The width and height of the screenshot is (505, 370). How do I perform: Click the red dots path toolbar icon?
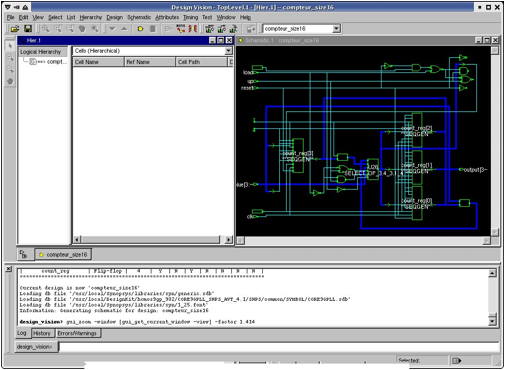[x=181, y=29]
